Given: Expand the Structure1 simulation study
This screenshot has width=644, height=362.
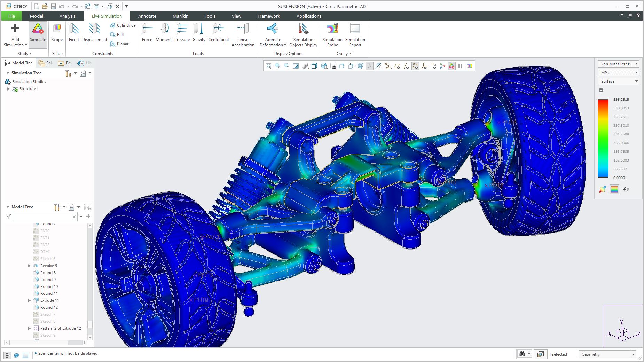Looking at the screenshot, I should [x=9, y=89].
